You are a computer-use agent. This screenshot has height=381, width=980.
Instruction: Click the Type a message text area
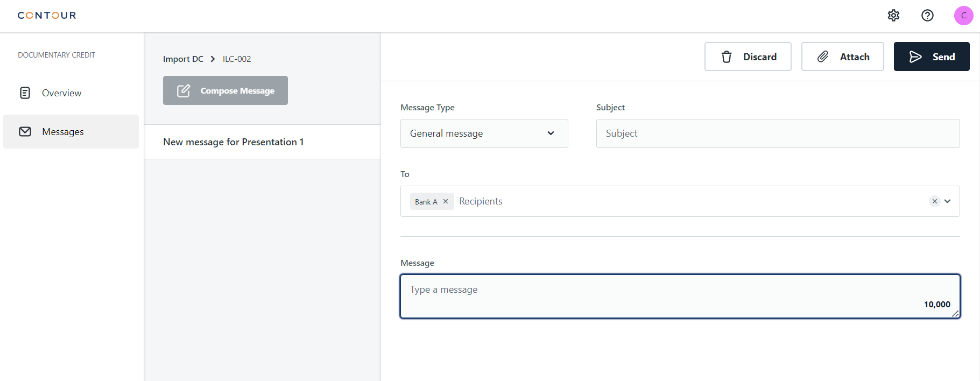coord(680,297)
